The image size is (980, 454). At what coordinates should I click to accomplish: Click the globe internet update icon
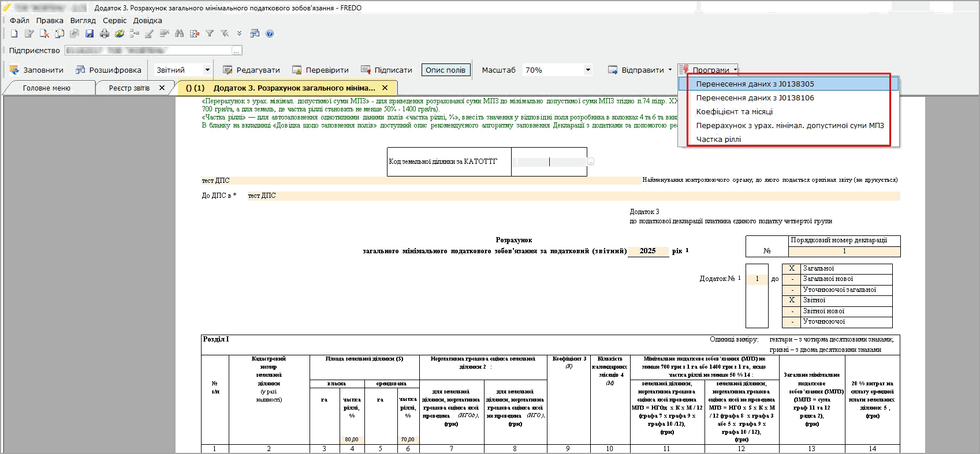point(120,34)
